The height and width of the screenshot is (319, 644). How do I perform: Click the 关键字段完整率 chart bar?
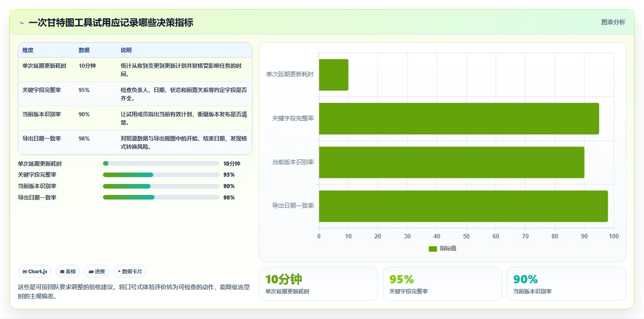point(459,119)
